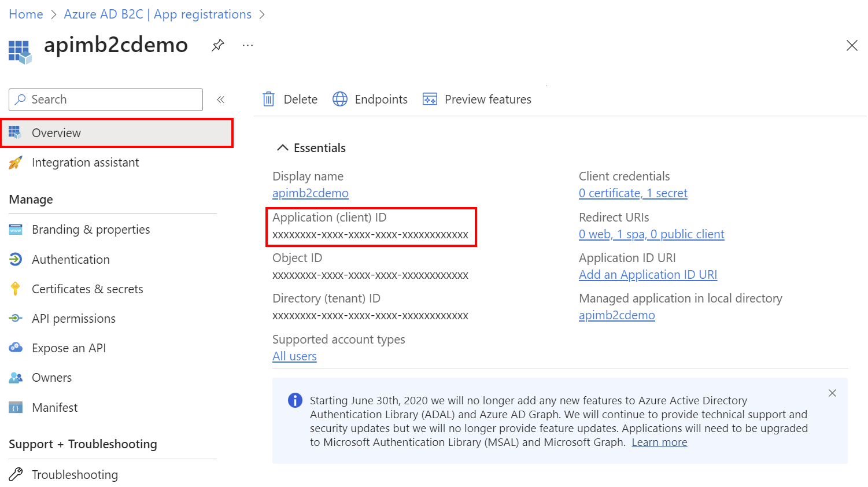Click the info icon on the ADAL notice banner
This screenshot has width=868, height=487.
(294, 400)
